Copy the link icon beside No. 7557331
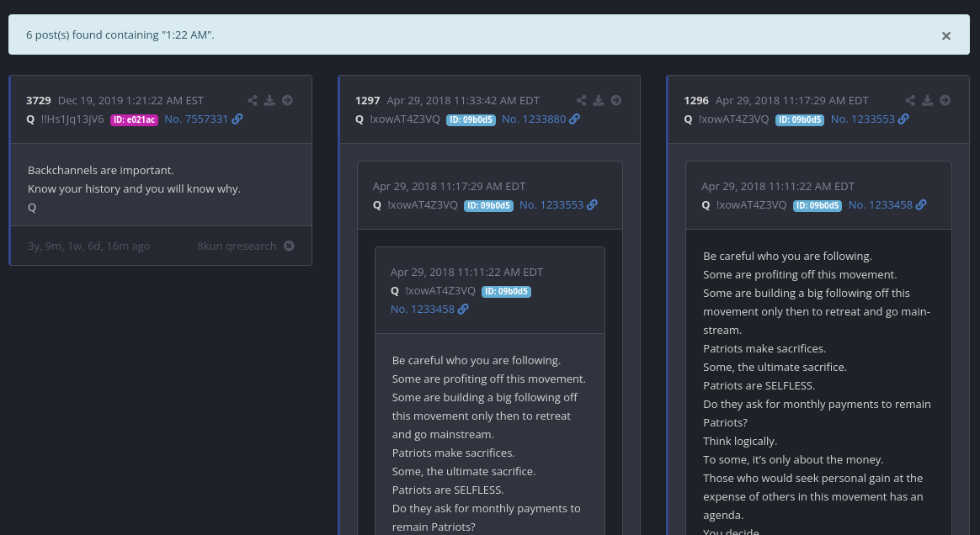This screenshot has height=535, width=980. (x=237, y=119)
